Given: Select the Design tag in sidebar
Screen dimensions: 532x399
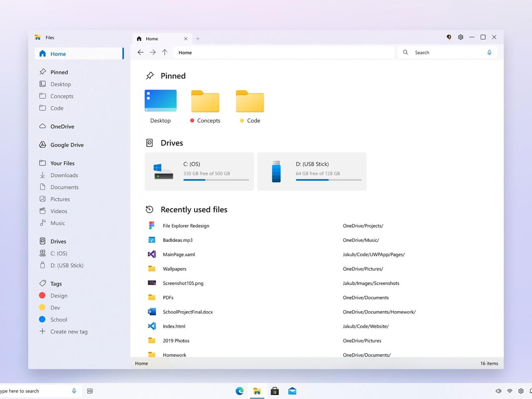Looking at the screenshot, I should click(x=59, y=295).
